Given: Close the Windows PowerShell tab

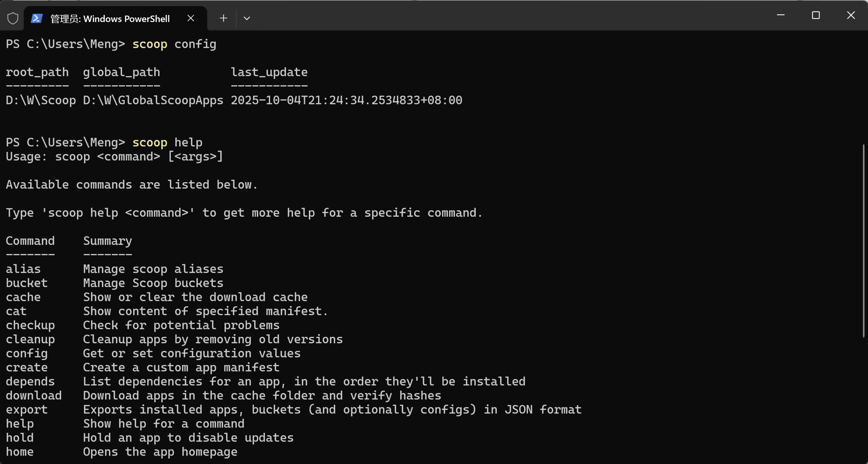Looking at the screenshot, I should tap(191, 18).
